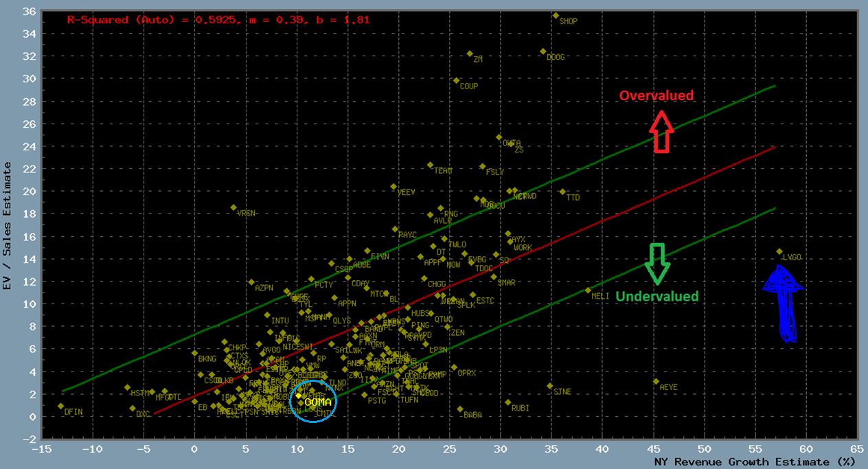Click the COUP ticker label
The height and width of the screenshot is (469, 868).
pos(469,87)
